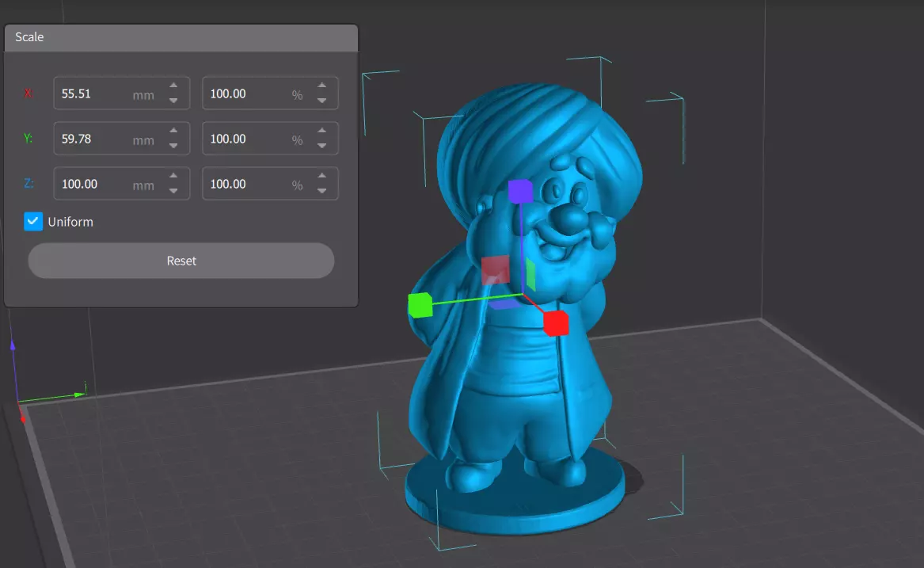The image size is (924, 568).
Task: Increase the Z percent with the up arrow
Action: tap(321, 176)
